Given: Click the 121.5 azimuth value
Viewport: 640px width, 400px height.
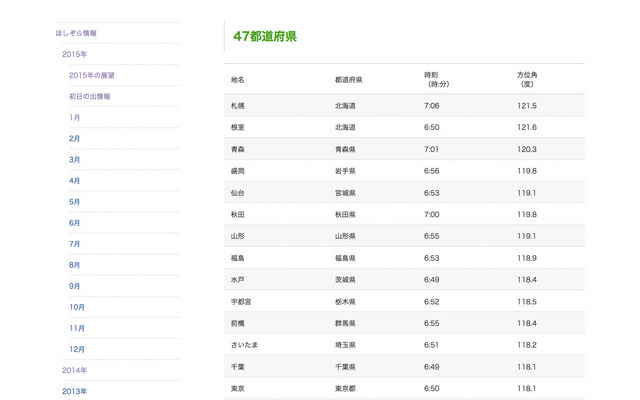Looking at the screenshot, I should coord(527,106).
